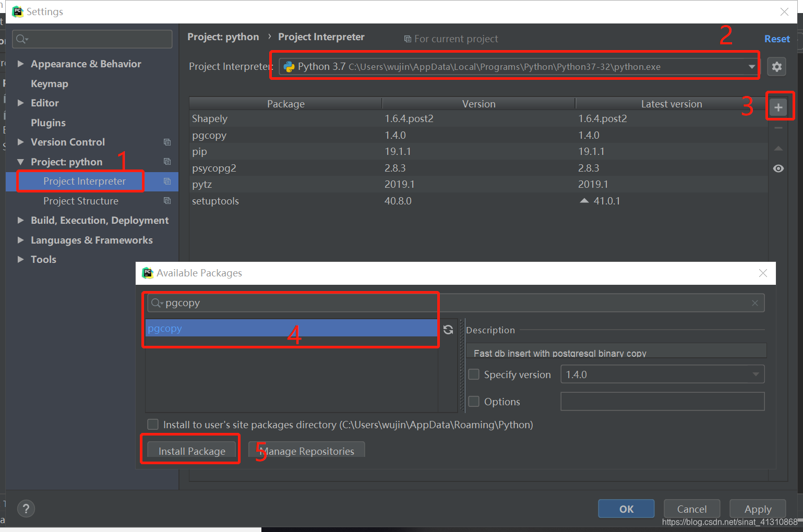Select Plugins in settings tree

[48, 123]
